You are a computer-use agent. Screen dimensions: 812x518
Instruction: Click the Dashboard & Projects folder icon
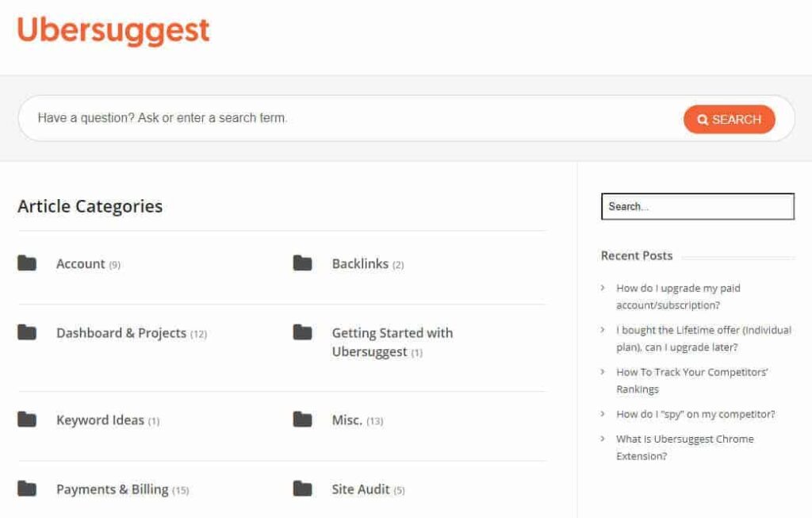coord(27,332)
